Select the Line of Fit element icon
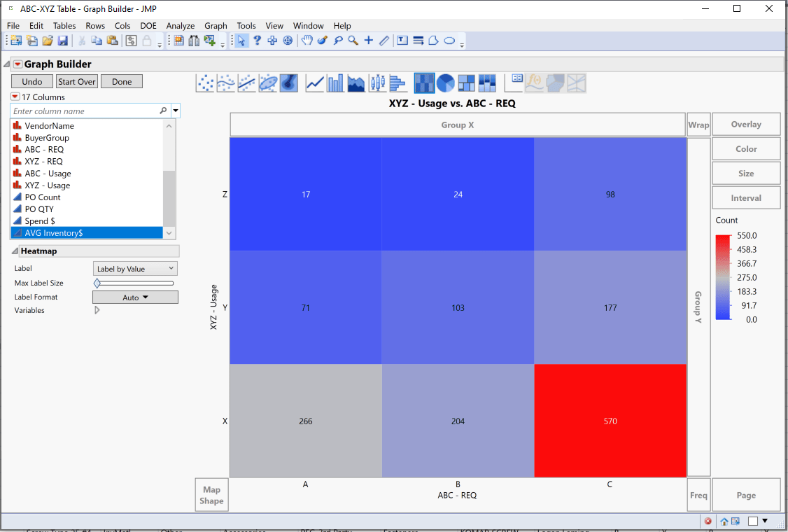 tap(246, 83)
